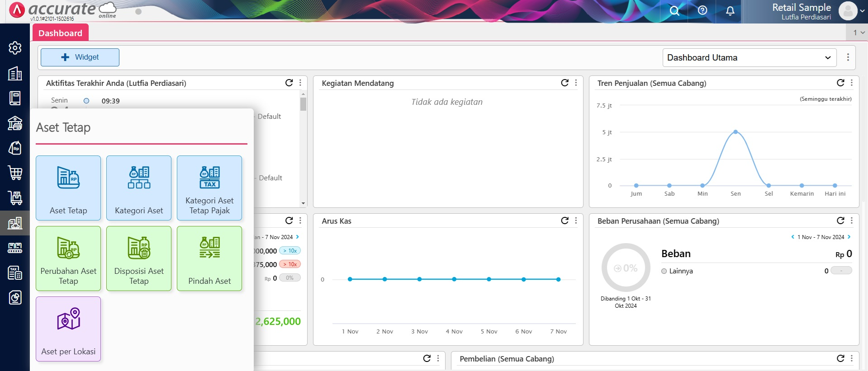
Task: Select the fixed asset icon in sidebar
Action: pos(15,223)
